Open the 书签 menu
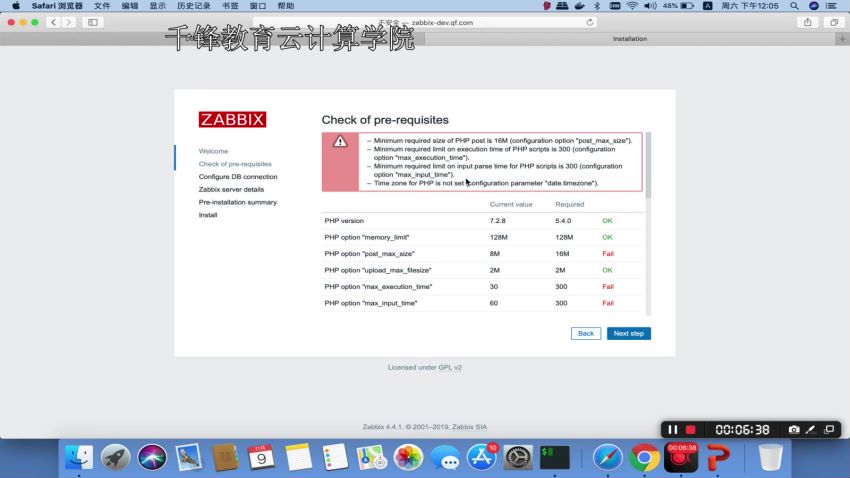The image size is (850, 478). point(230,6)
